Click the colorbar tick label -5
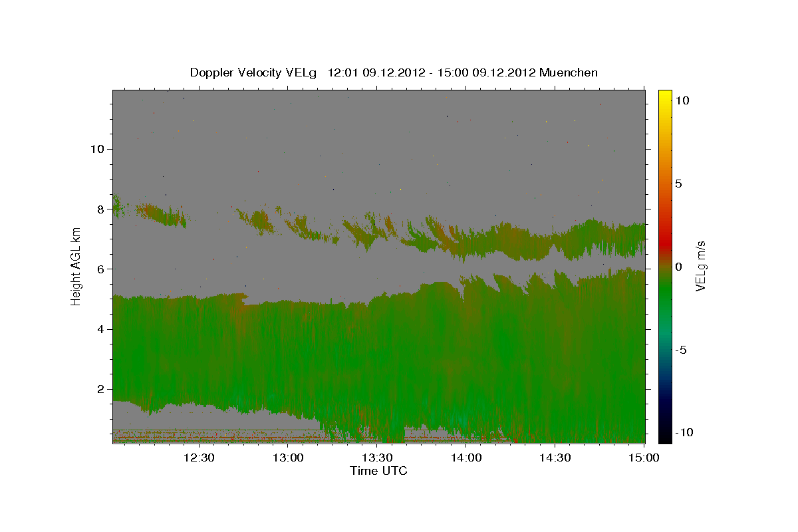Image resolution: width=798 pixels, height=532 pixels. tap(680, 350)
